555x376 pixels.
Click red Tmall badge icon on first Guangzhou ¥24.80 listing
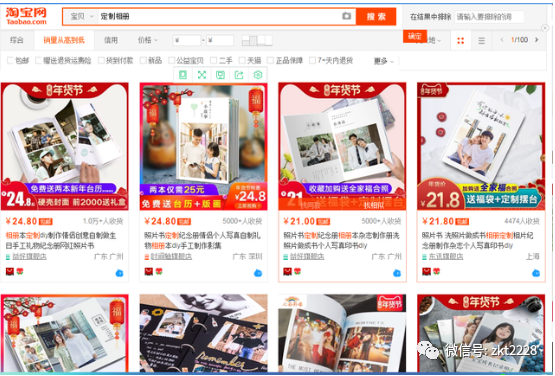[10, 272]
